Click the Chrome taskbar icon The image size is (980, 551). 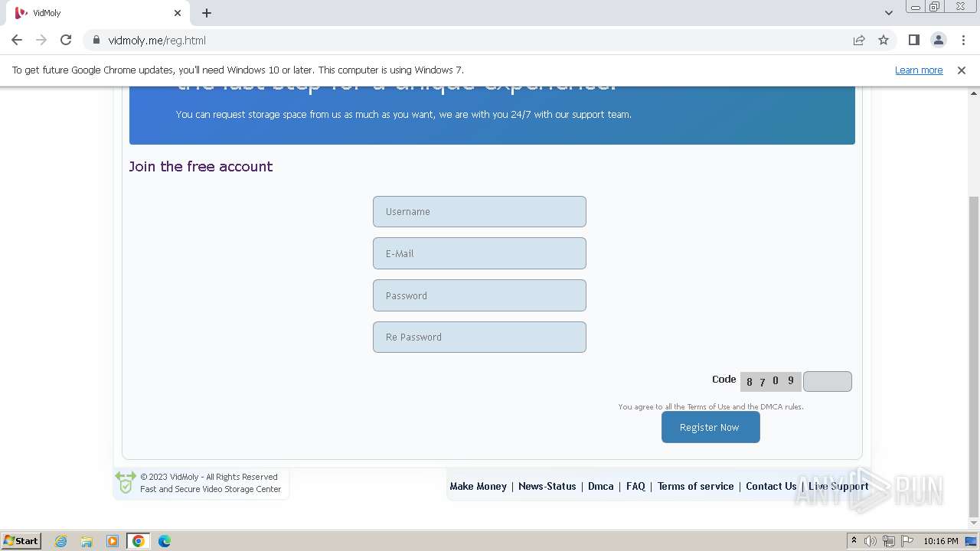point(139,541)
